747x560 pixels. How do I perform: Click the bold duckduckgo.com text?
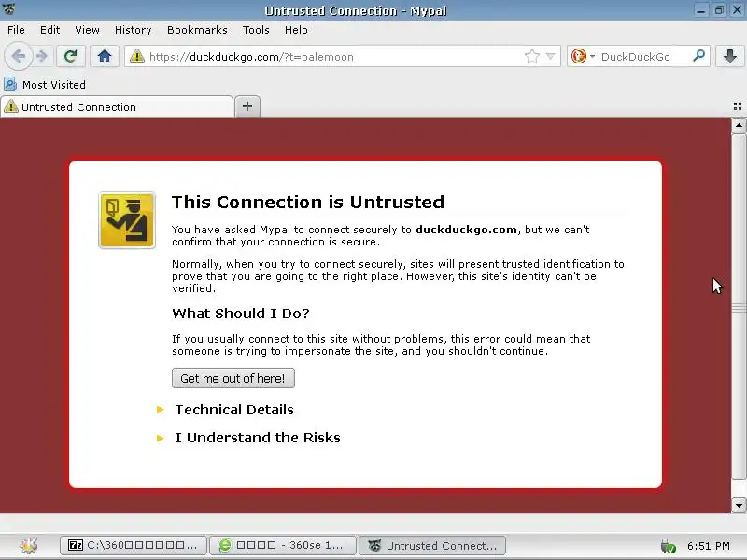(x=466, y=230)
